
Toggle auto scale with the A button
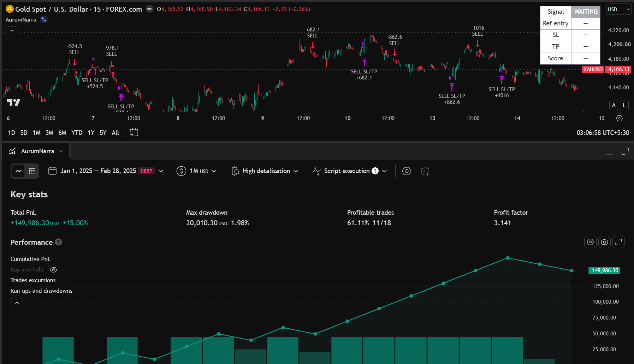tap(614, 105)
